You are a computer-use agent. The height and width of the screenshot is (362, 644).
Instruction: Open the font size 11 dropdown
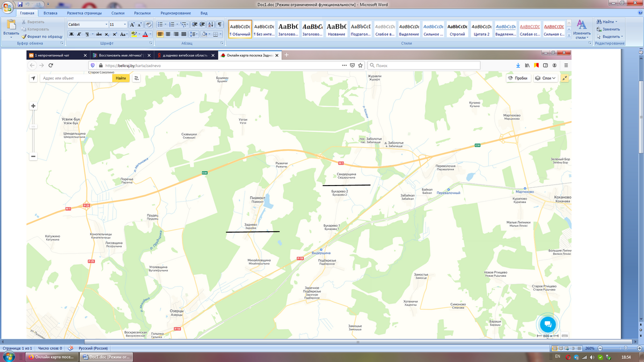(x=125, y=24)
